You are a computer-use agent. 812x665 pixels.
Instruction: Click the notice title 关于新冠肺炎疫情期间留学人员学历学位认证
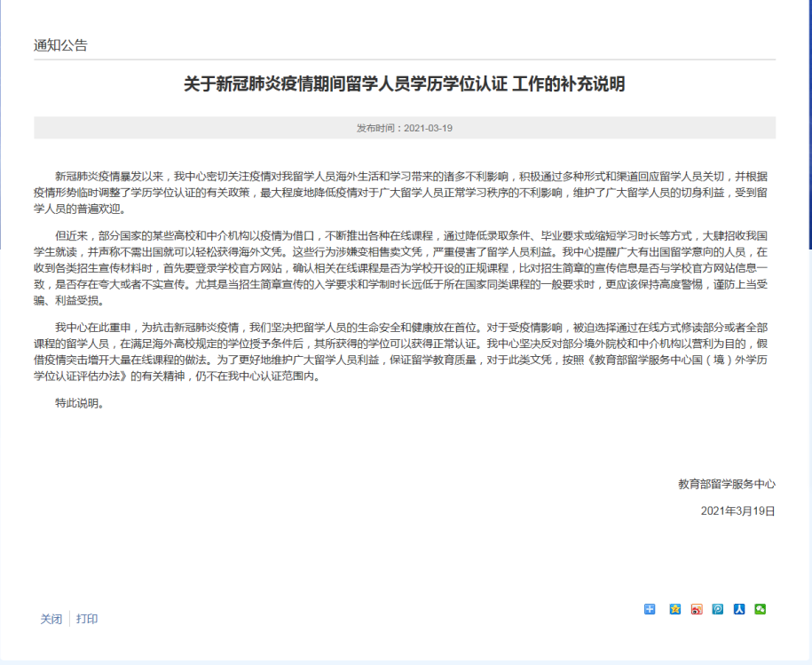tap(405, 83)
